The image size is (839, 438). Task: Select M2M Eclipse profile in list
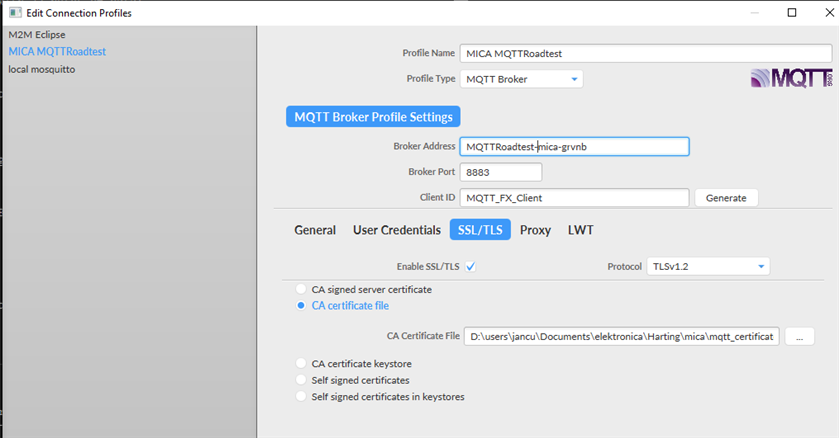tap(37, 35)
